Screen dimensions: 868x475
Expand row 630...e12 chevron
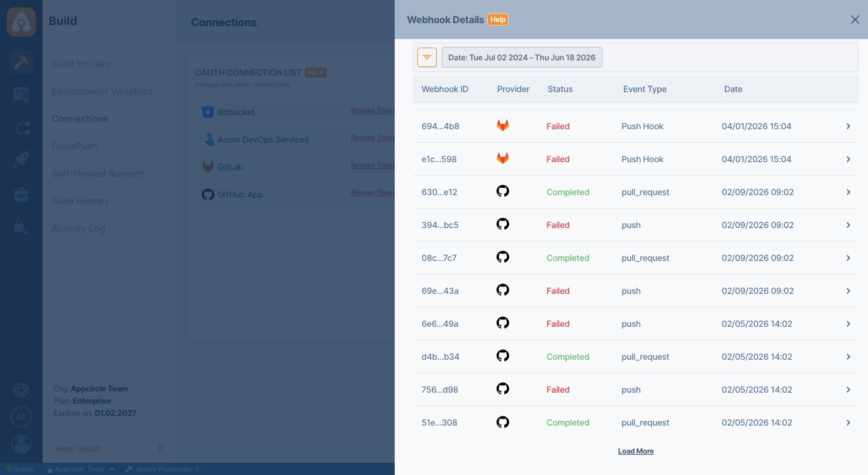pyautogui.click(x=848, y=192)
